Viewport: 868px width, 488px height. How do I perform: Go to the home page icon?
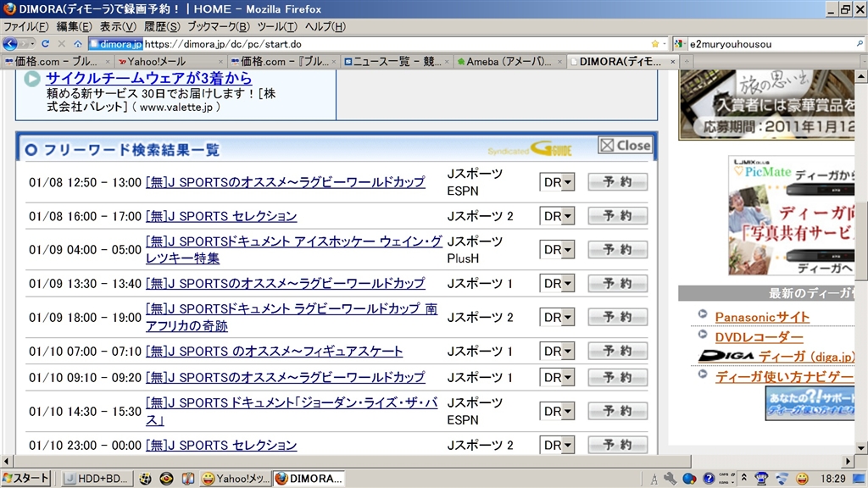[x=77, y=44]
